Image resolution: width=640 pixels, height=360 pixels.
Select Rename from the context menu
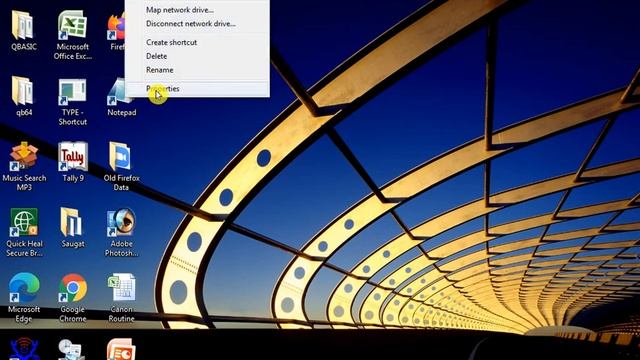pyautogui.click(x=197, y=70)
